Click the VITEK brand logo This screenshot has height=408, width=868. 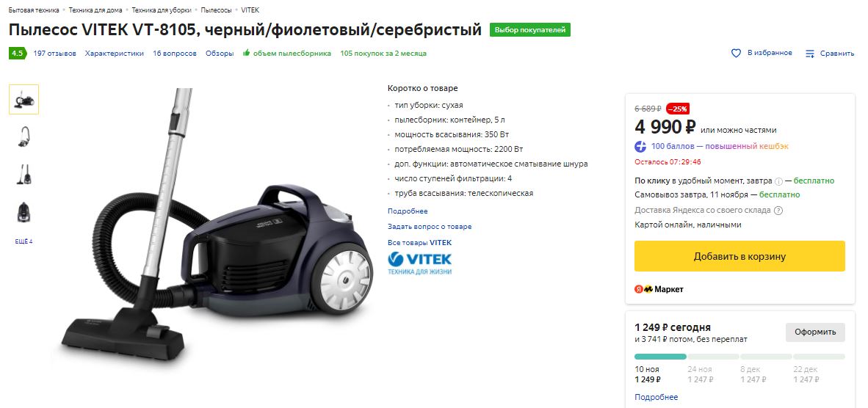[x=419, y=263]
